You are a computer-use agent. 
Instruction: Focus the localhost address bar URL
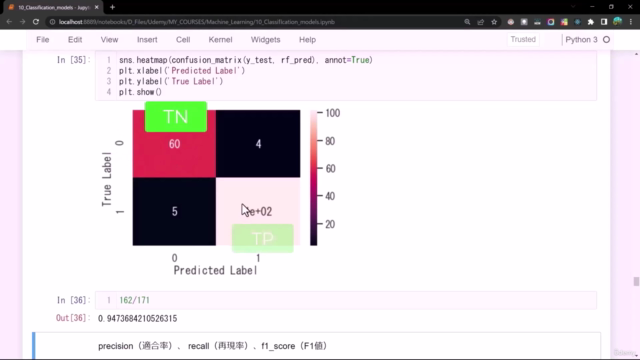click(197, 22)
